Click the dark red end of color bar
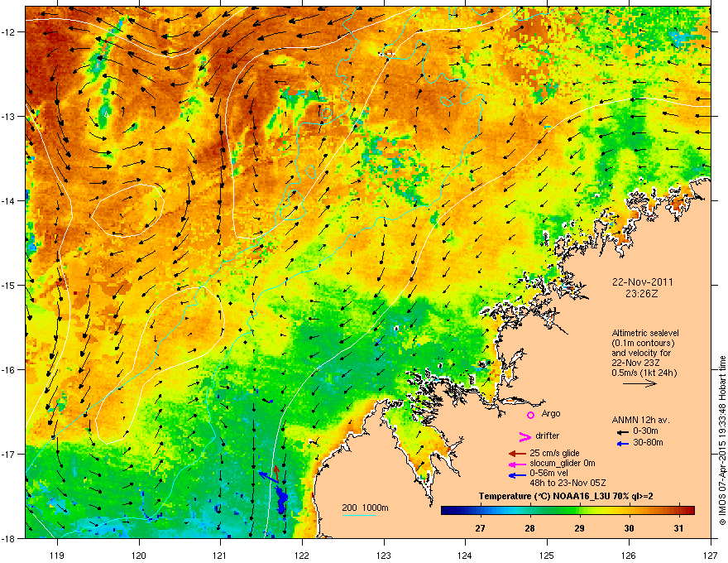The width and height of the screenshot is (728, 563). tap(689, 511)
